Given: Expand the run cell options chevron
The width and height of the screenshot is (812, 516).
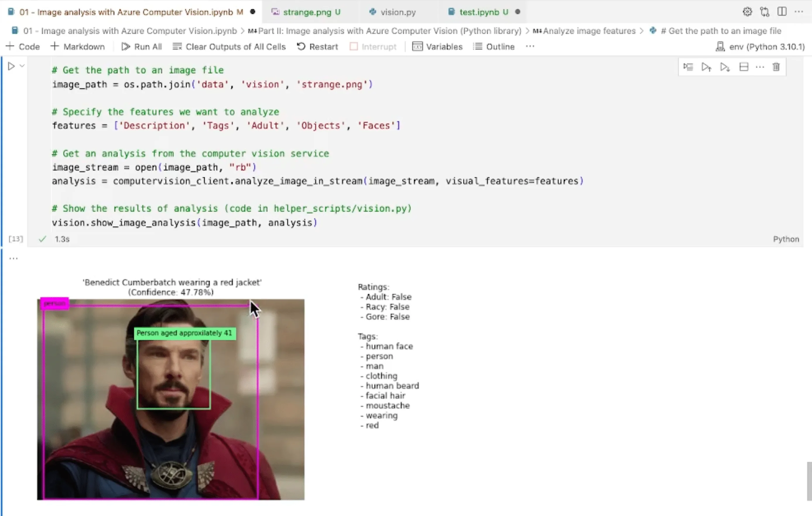Looking at the screenshot, I should click(22, 66).
